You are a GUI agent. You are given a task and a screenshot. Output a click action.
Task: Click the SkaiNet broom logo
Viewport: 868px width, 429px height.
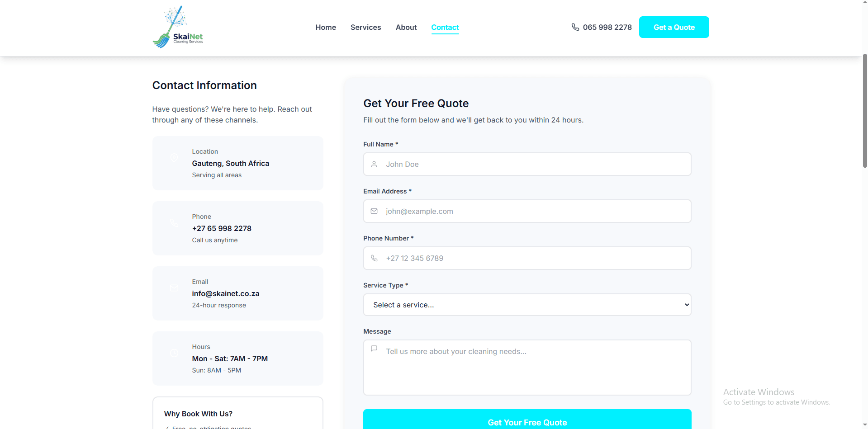click(x=177, y=27)
